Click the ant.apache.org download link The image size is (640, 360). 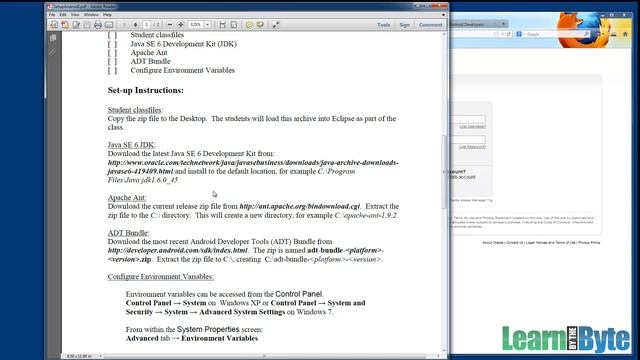(300, 207)
